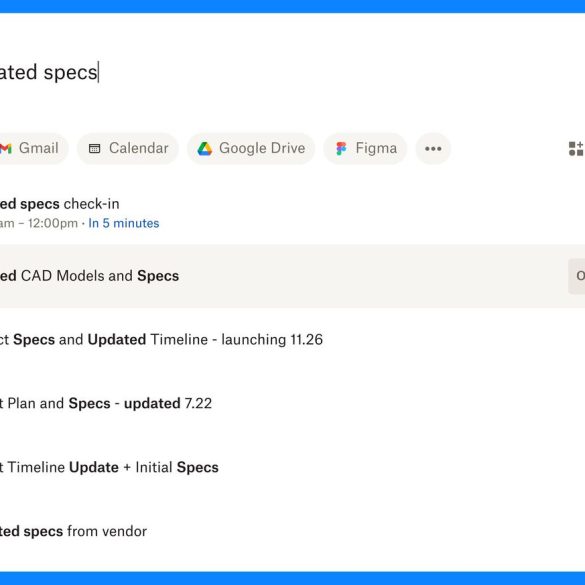Click the Google Drive triangle icon

(x=204, y=148)
